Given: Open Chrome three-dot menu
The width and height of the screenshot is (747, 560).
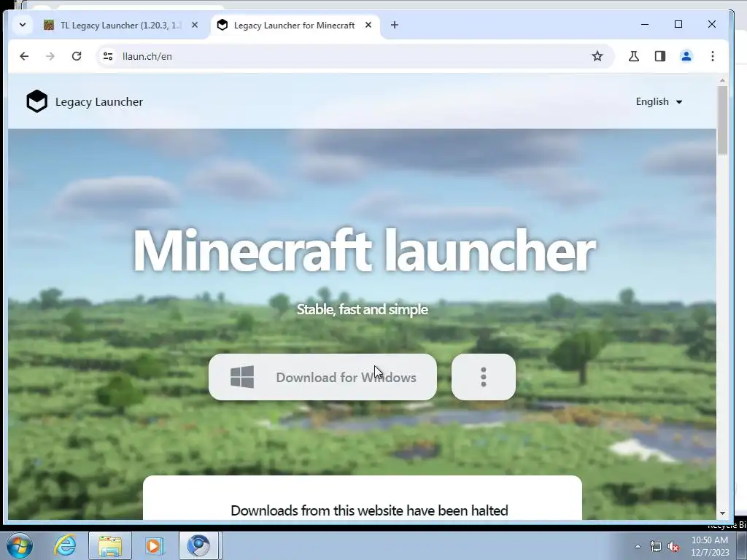Looking at the screenshot, I should (712, 56).
